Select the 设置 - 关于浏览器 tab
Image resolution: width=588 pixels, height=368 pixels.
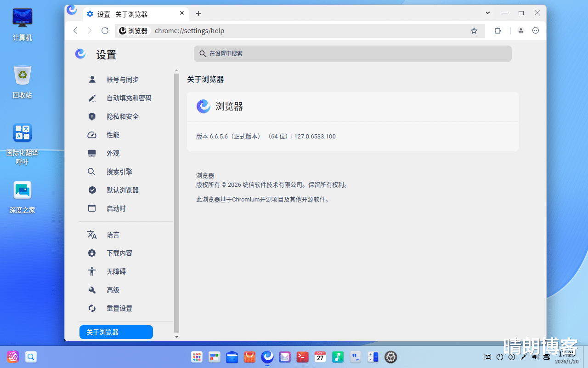(x=135, y=14)
